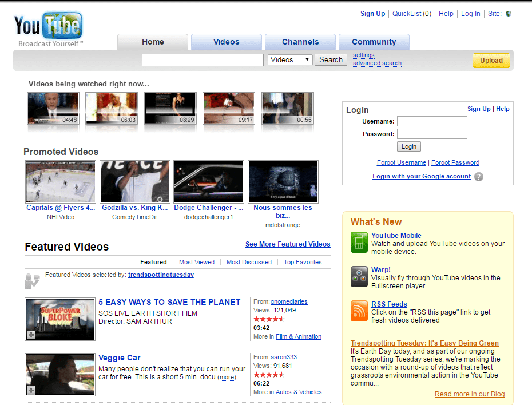This screenshot has height=405, width=532.
Task: Open the Godzilla vs. King K... thumbnail
Action: coord(134,182)
